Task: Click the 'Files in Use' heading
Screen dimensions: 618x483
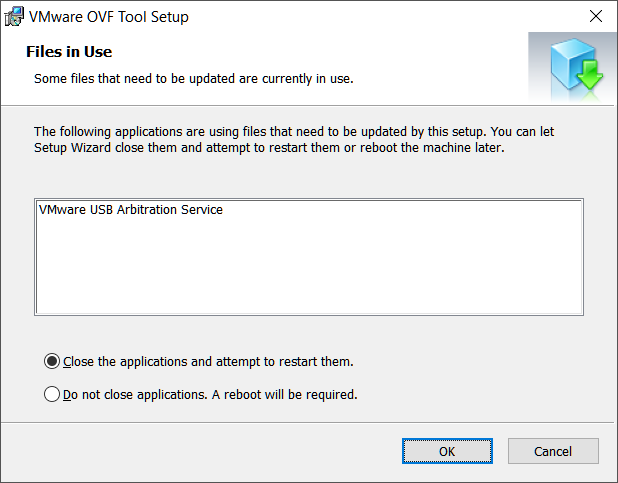Action: pos(68,51)
